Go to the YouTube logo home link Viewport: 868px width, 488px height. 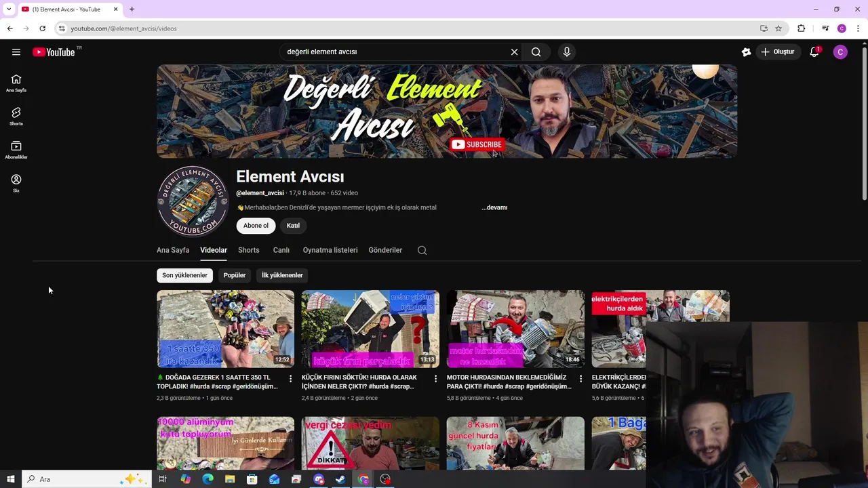pyautogui.click(x=54, y=52)
